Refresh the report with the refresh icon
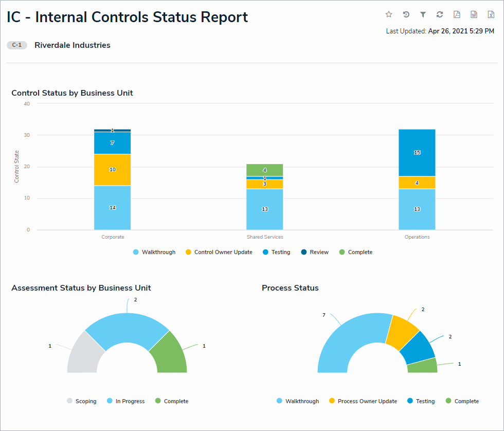This screenshot has height=431, width=504. [440, 14]
